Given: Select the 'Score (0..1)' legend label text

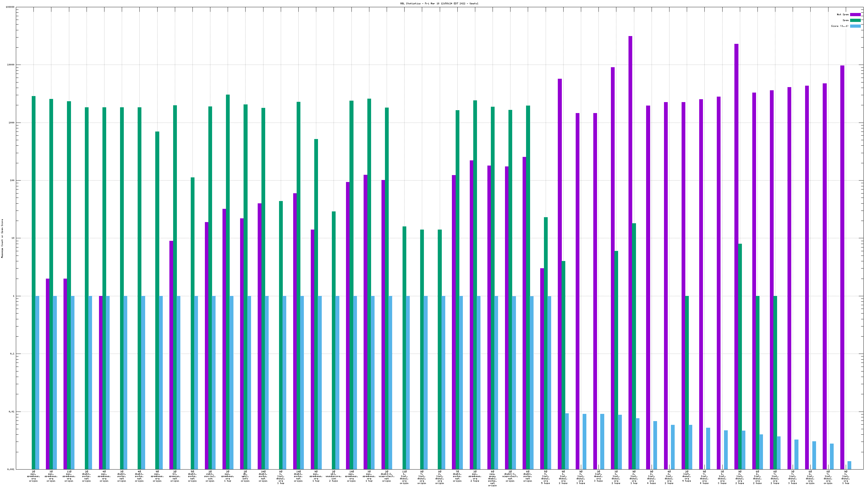Looking at the screenshot, I should click(x=839, y=26).
